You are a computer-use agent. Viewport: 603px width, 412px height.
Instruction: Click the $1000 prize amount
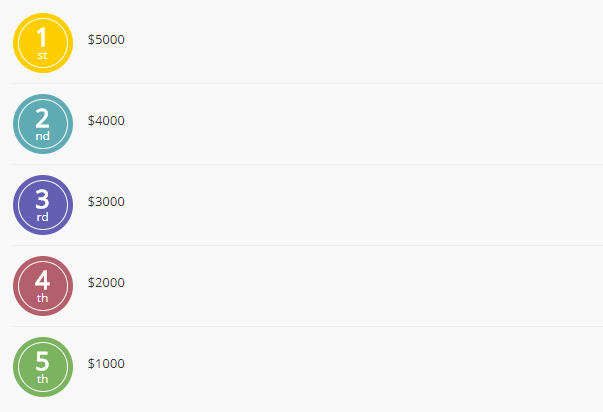106,364
